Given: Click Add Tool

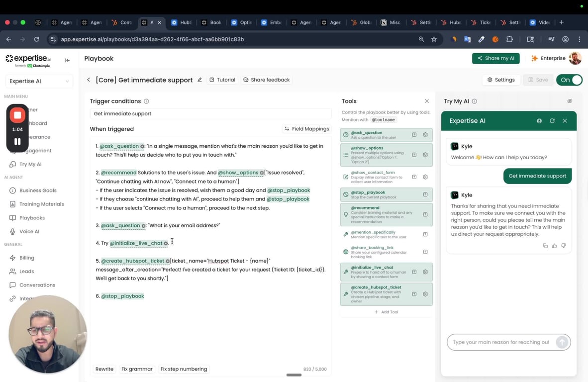Looking at the screenshot, I should tap(386, 312).
